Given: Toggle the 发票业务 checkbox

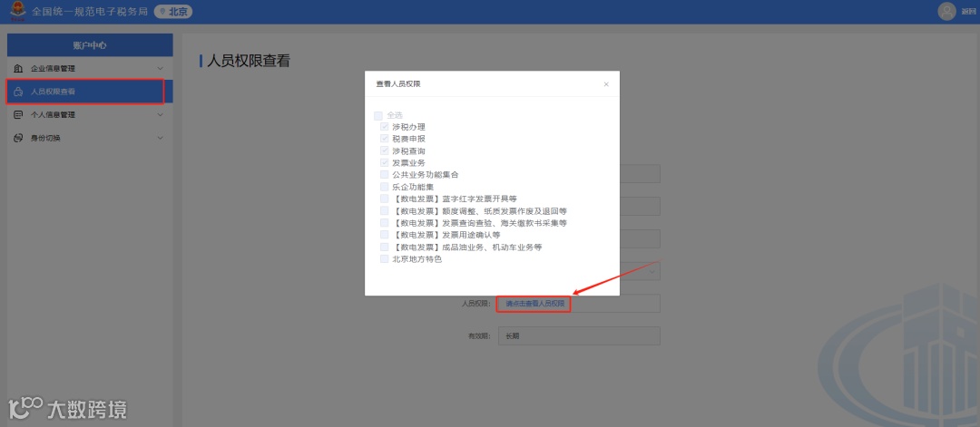Looking at the screenshot, I should [385, 162].
